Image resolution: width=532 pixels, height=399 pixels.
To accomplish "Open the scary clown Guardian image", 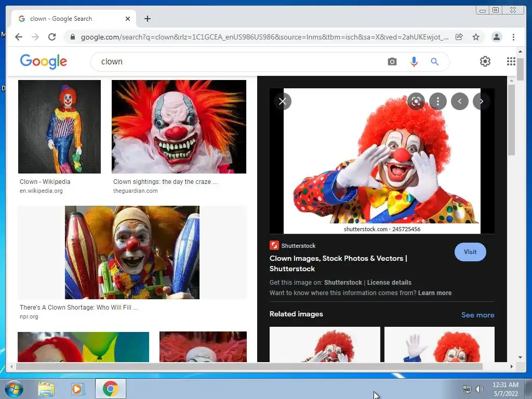I will tap(179, 127).
